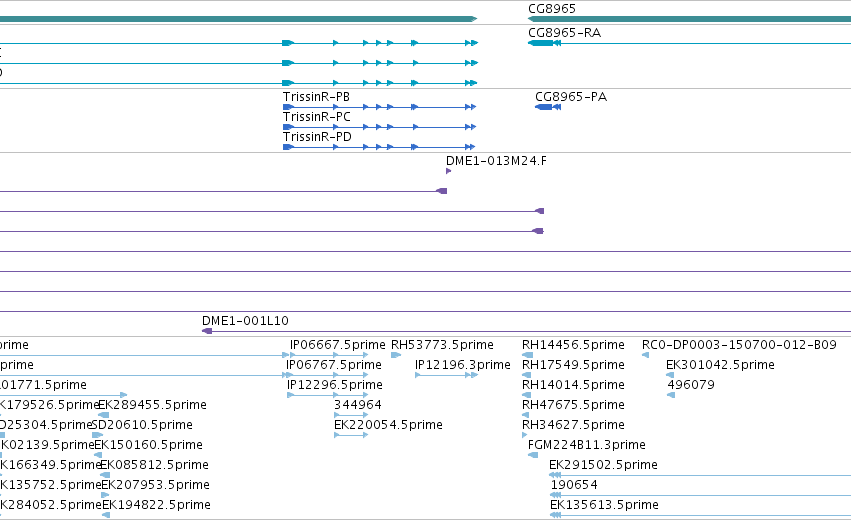This screenshot has height=520, width=851.
Task: Click the TrissinR-PD first exon block
Action: 288,147
